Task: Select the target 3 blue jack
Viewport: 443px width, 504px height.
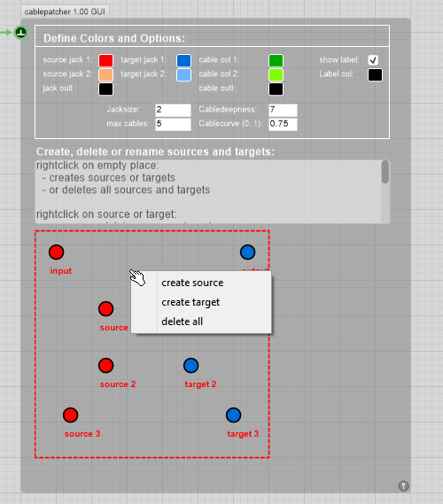Action: click(233, 415)
